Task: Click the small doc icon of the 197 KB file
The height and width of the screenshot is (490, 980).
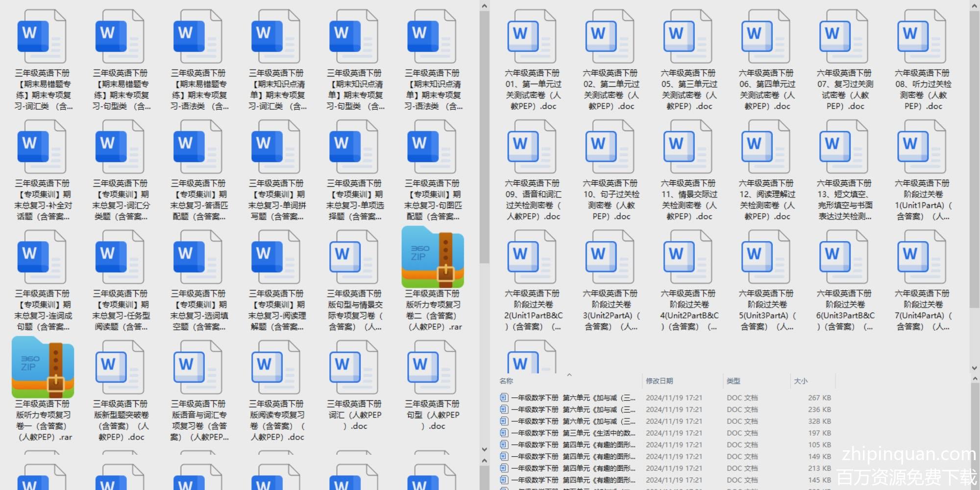Action: point(504,433)
